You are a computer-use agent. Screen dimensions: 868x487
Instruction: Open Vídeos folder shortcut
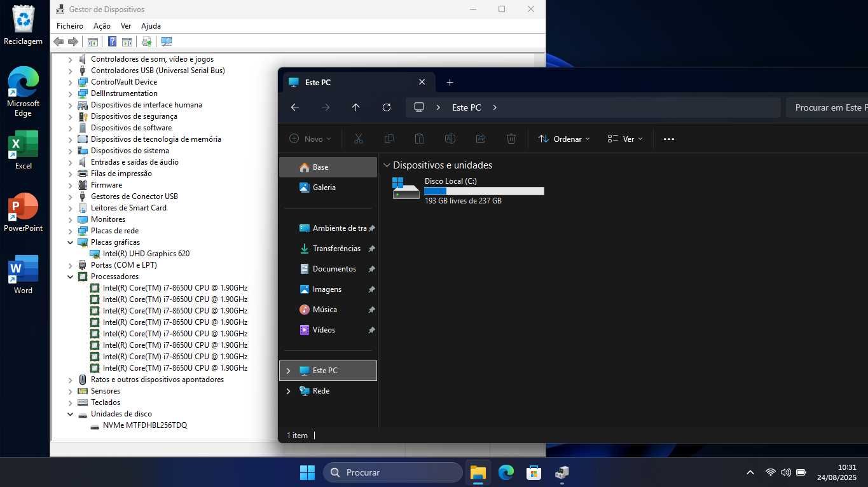328,330
